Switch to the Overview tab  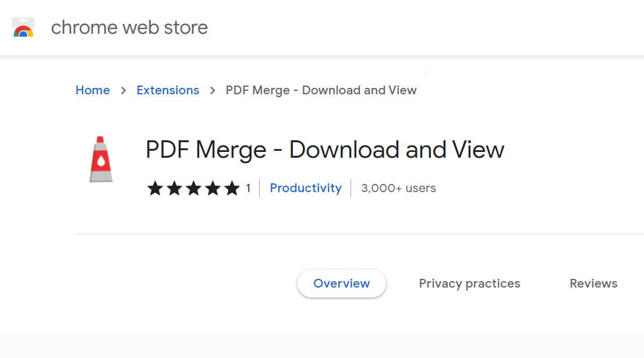click(341, 283)
